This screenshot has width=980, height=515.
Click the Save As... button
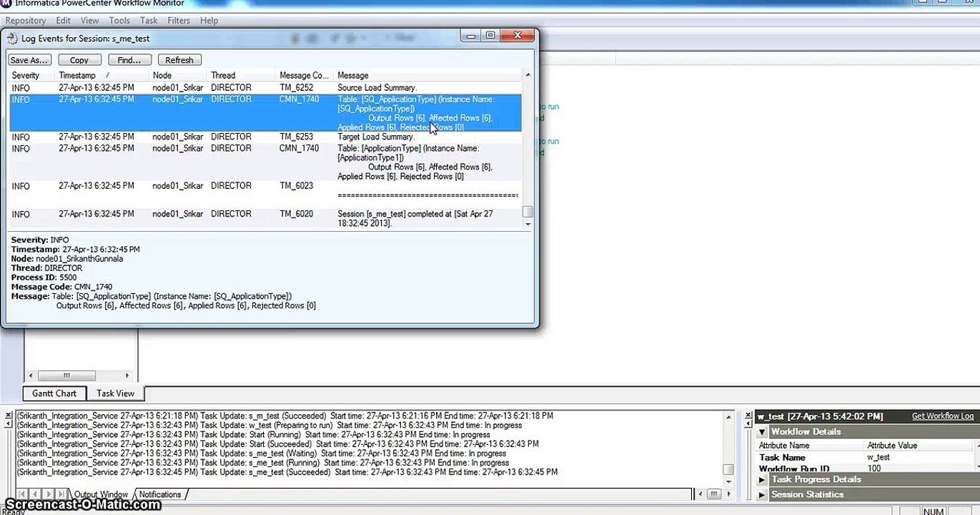pos(29,60)
